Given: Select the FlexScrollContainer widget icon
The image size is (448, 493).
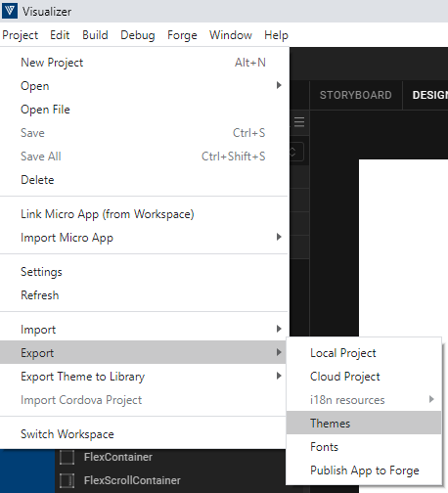Looking at the screenshot, I should pyautogui.click(x=67, y=480).
